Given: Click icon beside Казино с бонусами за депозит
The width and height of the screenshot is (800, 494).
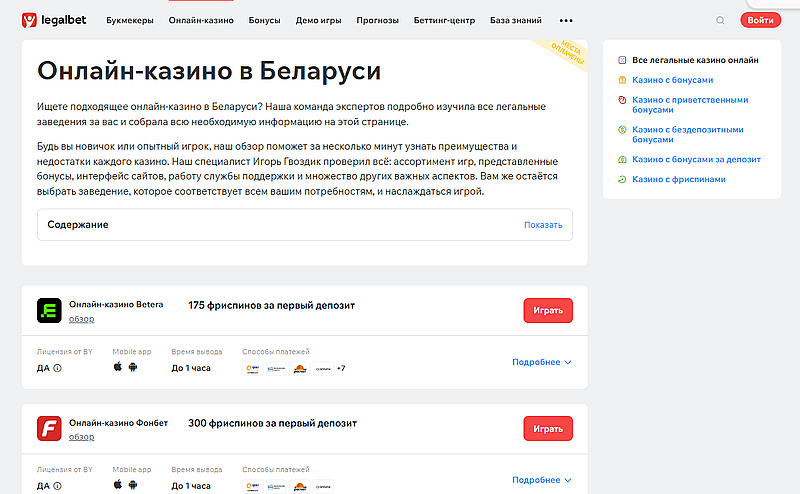Looking at the screenshot, I should click(x=622, y=160).
